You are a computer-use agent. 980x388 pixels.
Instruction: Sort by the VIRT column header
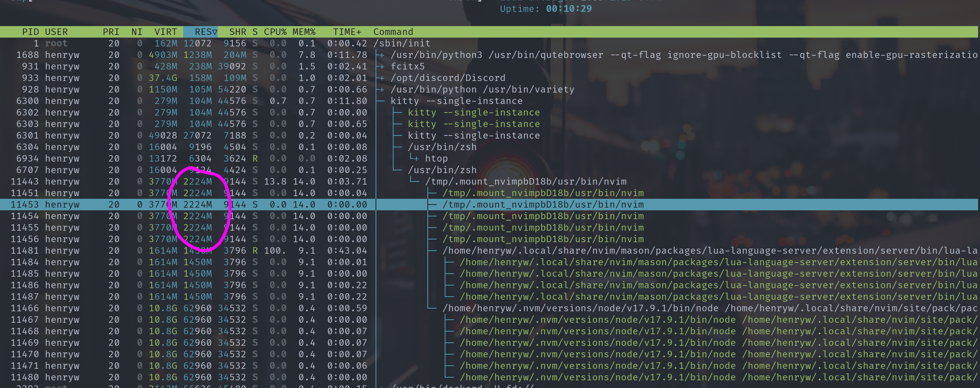pyautogui.click(x=166, y=32)
